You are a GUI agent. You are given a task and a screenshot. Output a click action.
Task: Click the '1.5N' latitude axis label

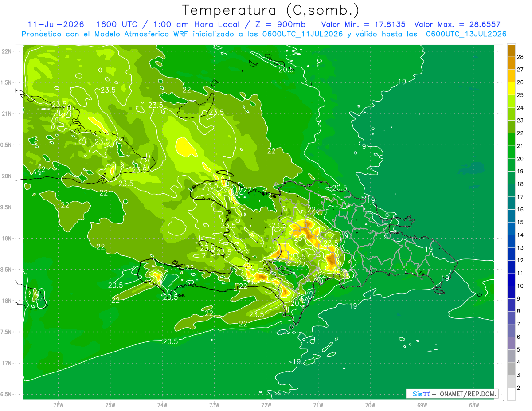[7, 82]
